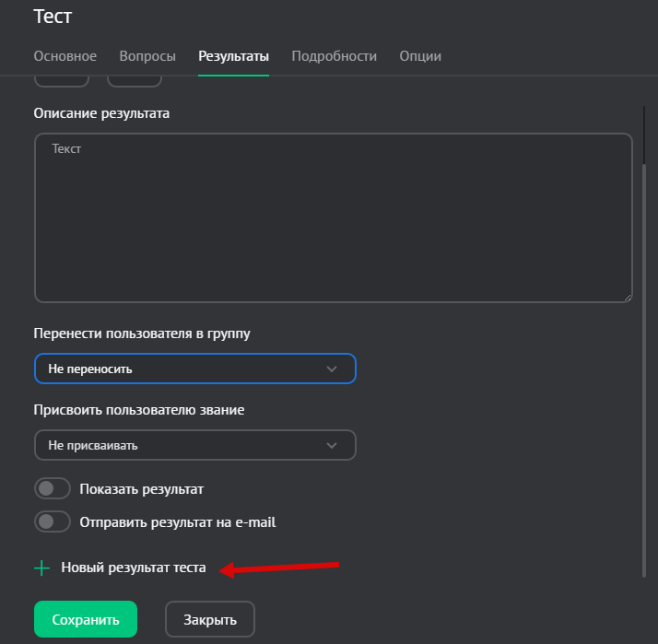Click the first partially visible field at top
Image resolution: width=658 pixels, height=644 pixels.
62,81
